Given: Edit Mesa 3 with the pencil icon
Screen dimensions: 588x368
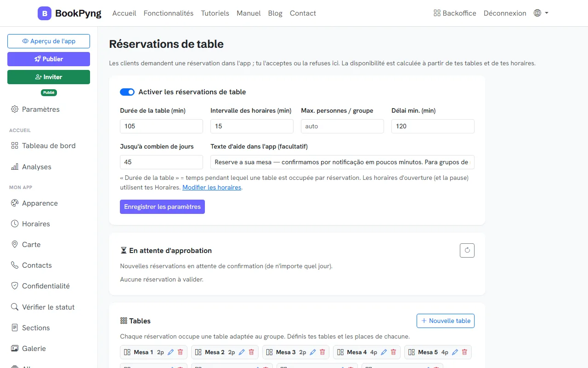Looking at the screenshot, I should coord(313,352).
